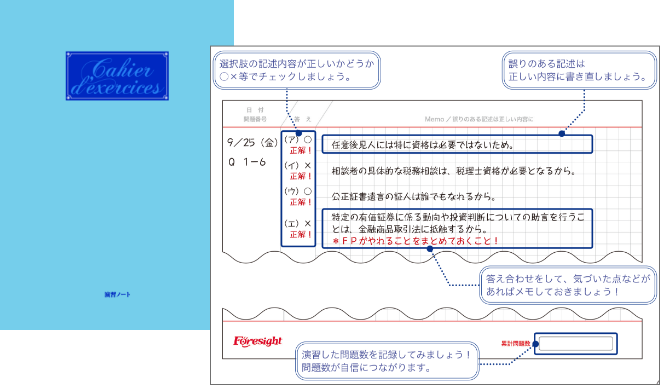Click the Cahier d'exercices cover label

click(117, 76)
